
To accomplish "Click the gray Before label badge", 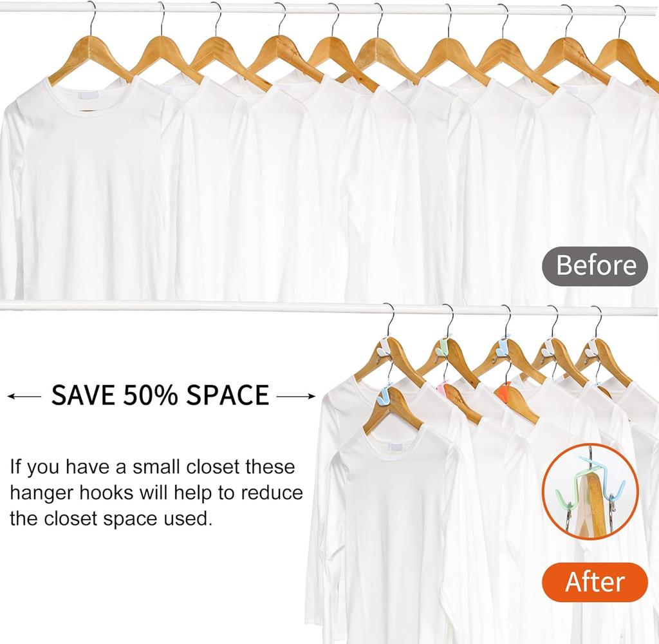I will tap(594, 266).
